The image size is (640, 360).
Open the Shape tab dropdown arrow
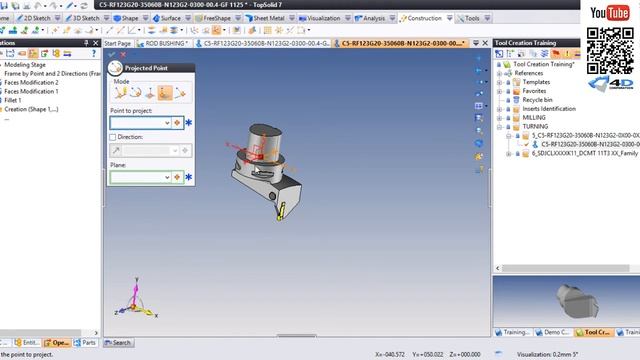(x=145, y=18)
